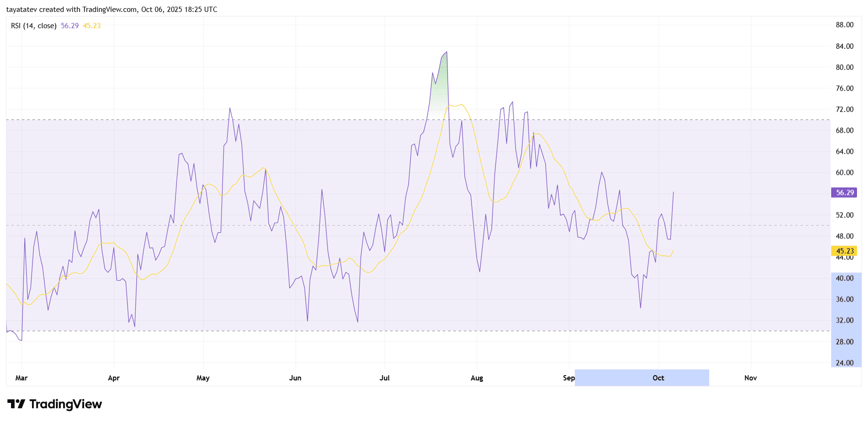
Task: Click the purple 56.29 value in legend
Action: point(70,26)
